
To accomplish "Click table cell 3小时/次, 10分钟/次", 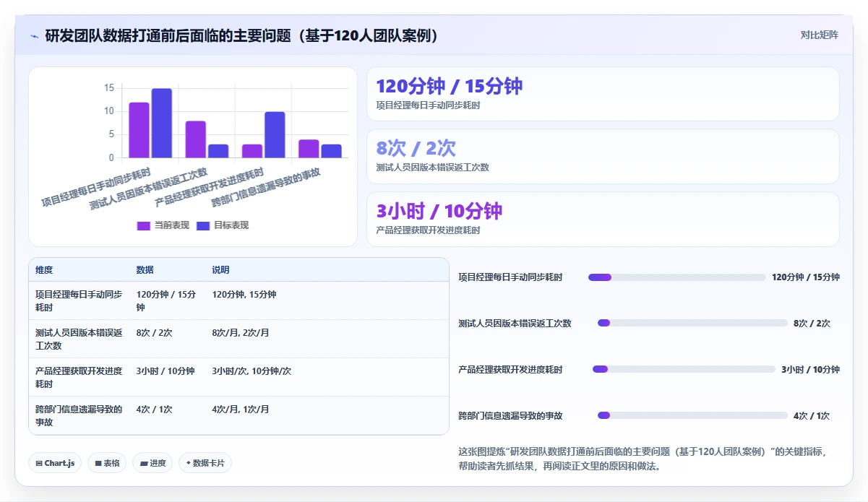I will [x=252, y=371].
